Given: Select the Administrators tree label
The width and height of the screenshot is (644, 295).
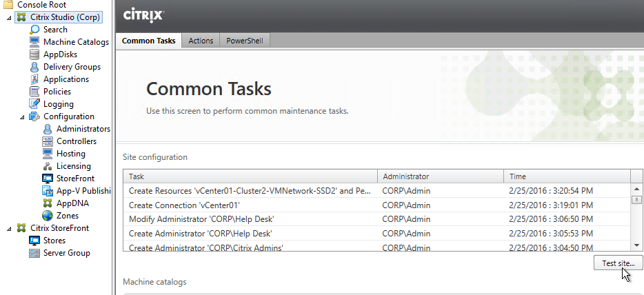Looking at the screenshot, I should coord(83,129).
